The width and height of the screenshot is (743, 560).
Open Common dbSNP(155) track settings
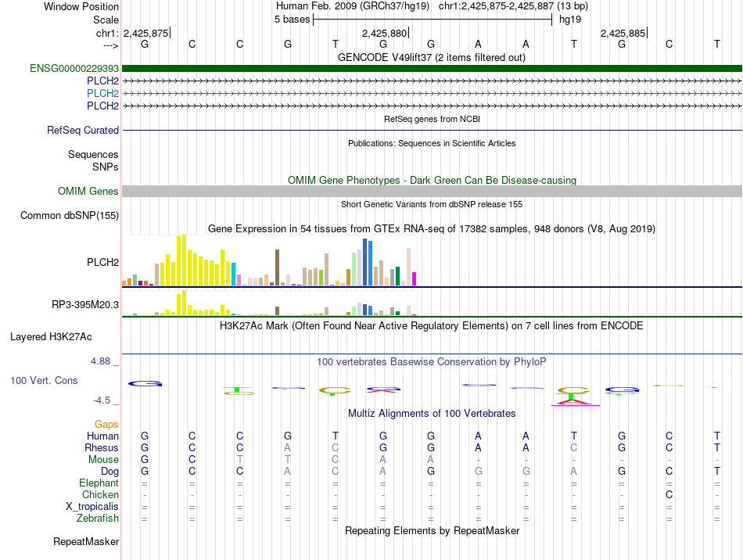[x=70, y=216]
